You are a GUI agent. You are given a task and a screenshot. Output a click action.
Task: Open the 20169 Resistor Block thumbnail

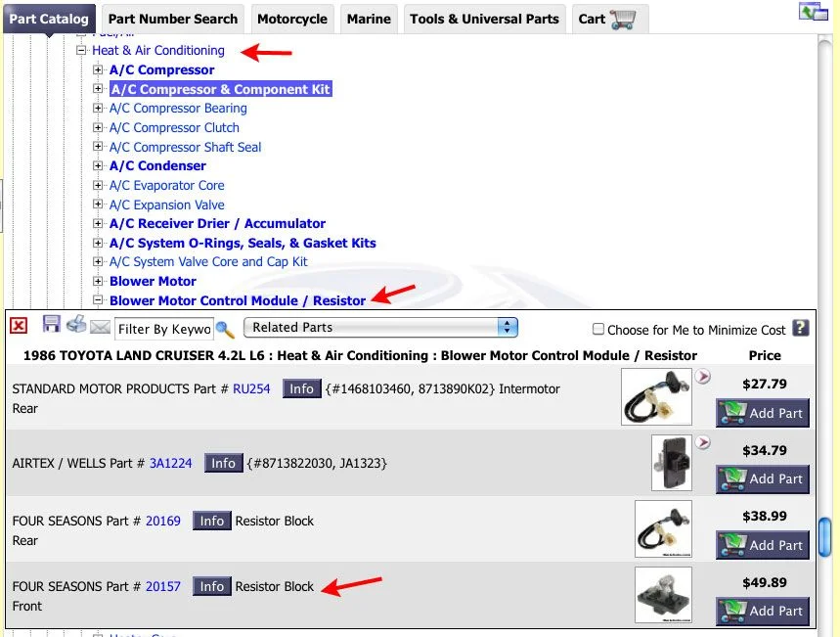663,528
